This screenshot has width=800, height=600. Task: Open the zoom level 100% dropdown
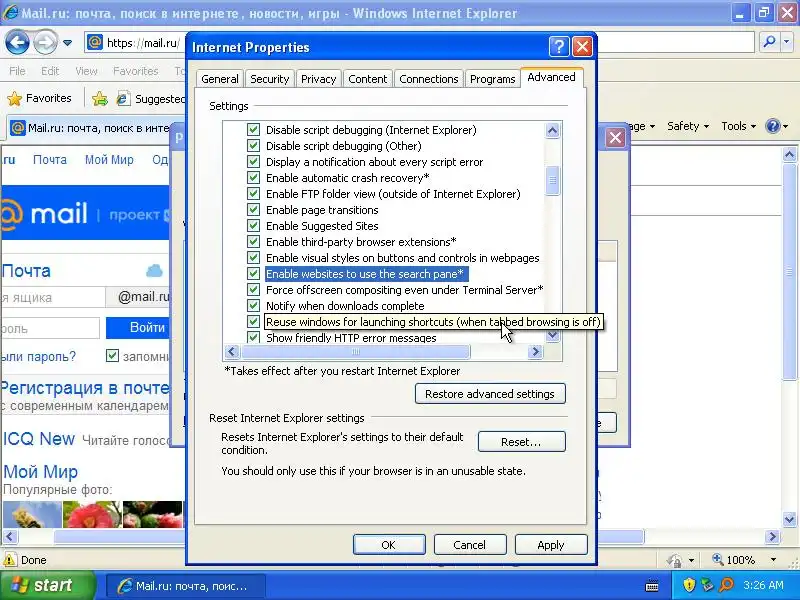pyautogui.click(x=773, y=560)
